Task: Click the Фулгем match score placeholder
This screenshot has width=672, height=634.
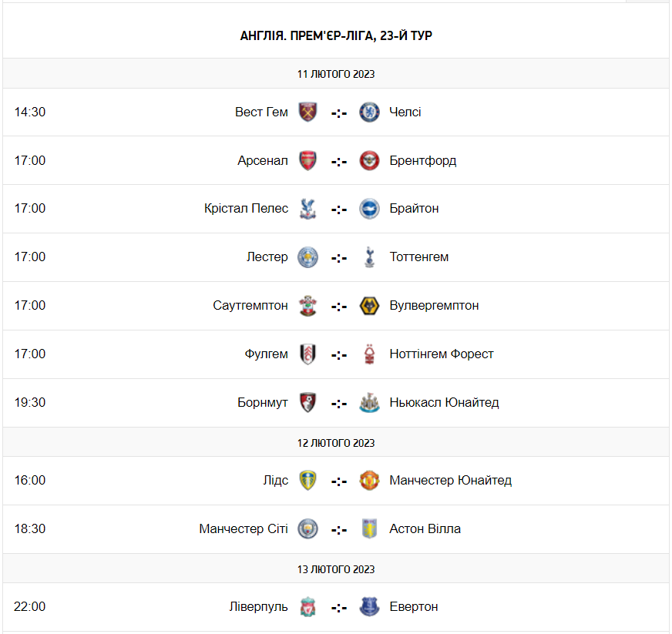Action: (x=339, y=355)
